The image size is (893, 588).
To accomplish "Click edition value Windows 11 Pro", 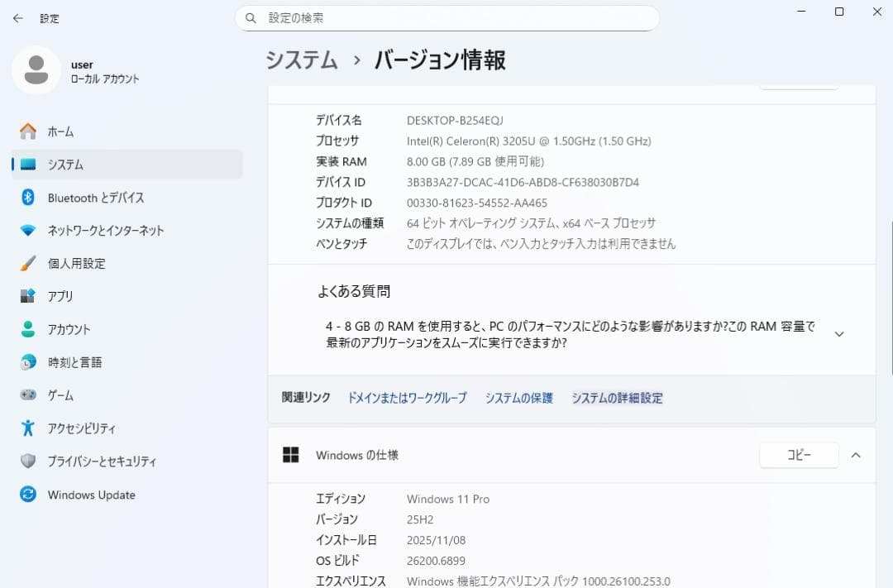I will click(x=448, y=500).
